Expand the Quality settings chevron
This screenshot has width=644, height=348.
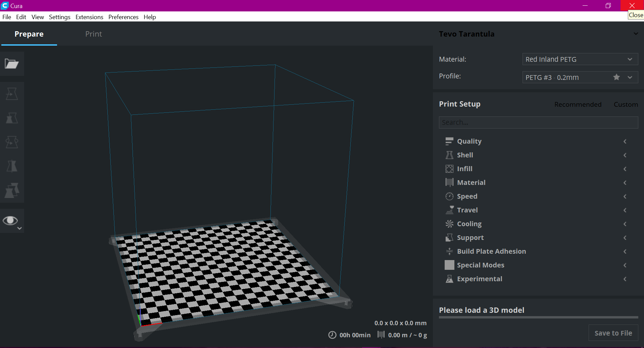[x=625, y=141]
